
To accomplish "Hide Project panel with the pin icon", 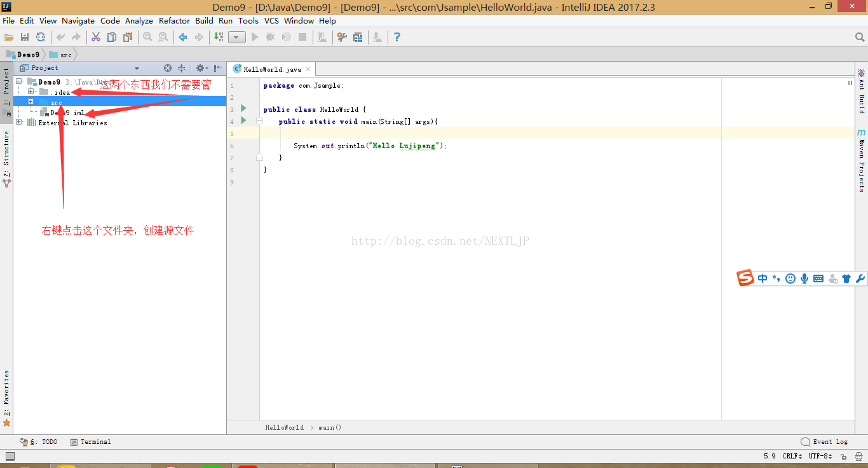I will (218, 68).
